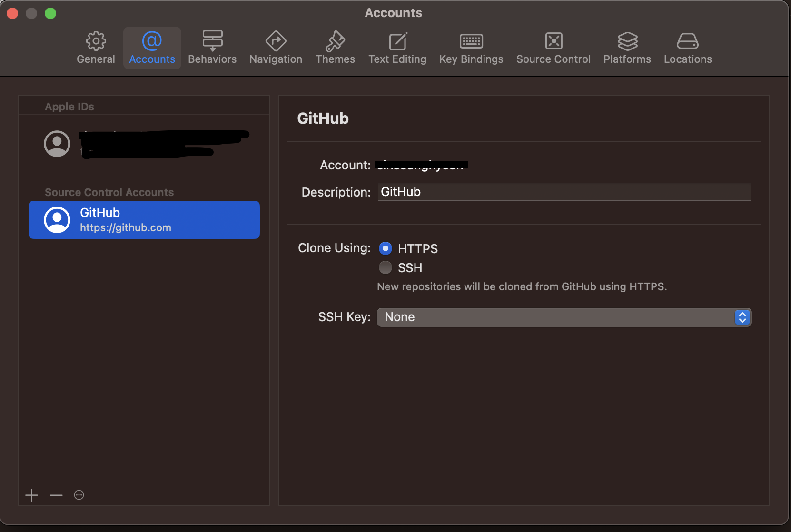Switch to the Source Control tab label
791x532 pixels.
pos(554,59)
